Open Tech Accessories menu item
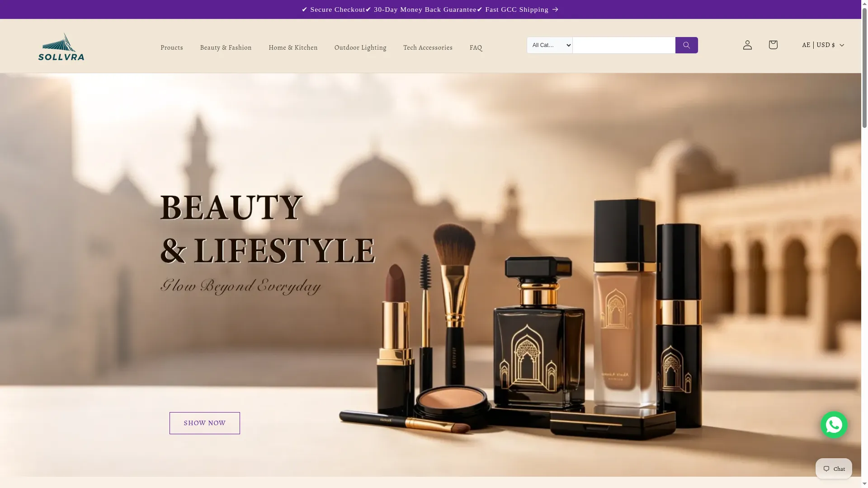The image size is (868, 488). [428, 47]
